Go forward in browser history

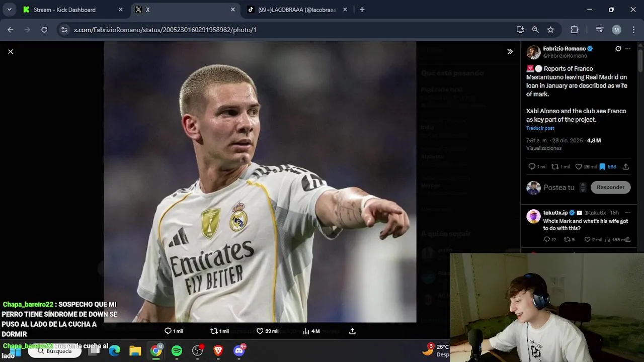pos(27,30)
